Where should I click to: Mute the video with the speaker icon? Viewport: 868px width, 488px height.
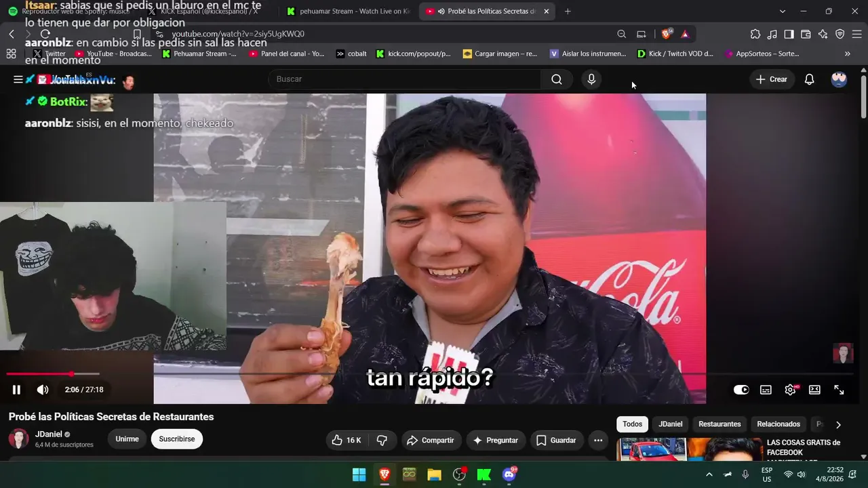pos(43,390)
